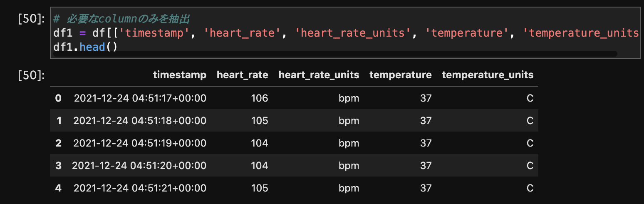Viewport: 644px width, 204px height.
Task: Click the heart rate value 106
Action: (260, 98)
